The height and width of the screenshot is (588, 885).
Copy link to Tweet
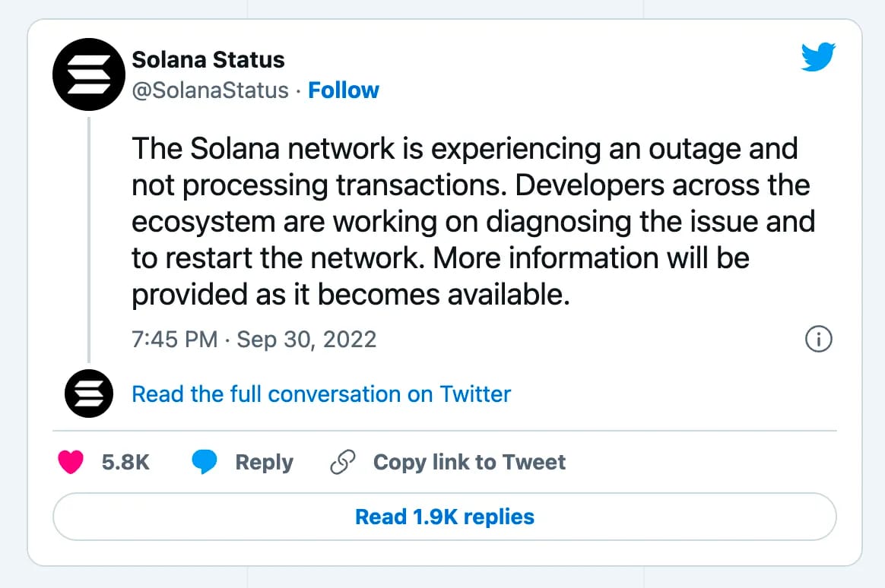click(x=469, y=462)
